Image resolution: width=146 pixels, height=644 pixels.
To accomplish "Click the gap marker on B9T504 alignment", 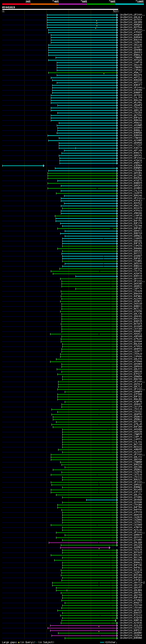I will click(x=96, y=28).
